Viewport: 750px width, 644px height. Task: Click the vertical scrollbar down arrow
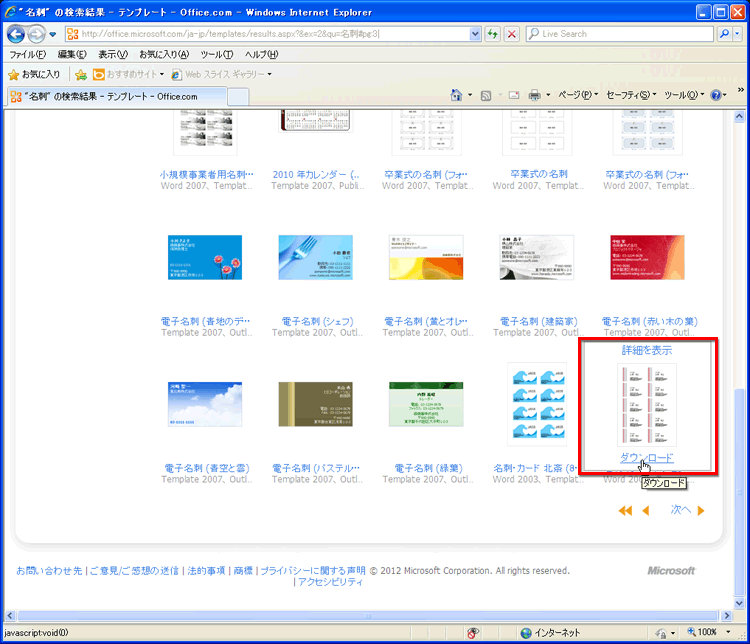click(x=739, y=603)
